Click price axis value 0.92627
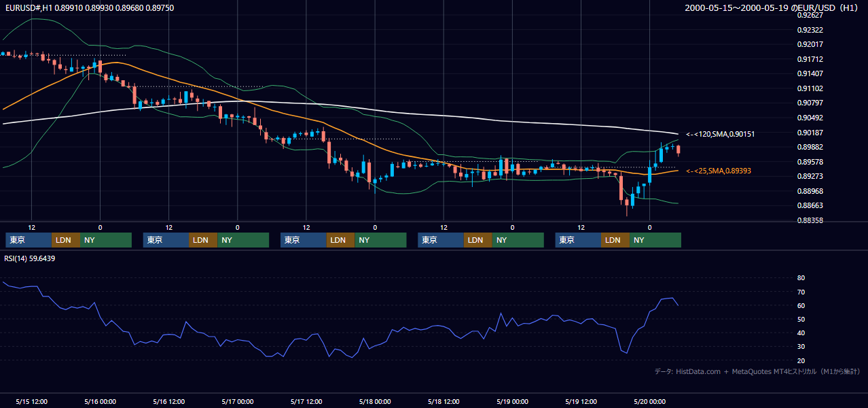The height and width of the screenshot is (408, 868). coord(810,15)
